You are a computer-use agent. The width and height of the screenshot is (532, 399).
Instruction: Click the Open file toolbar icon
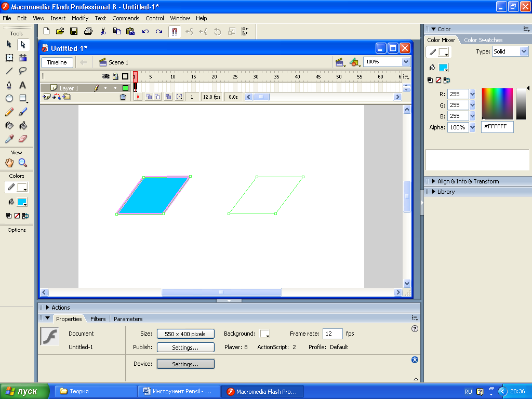[60, 32]
